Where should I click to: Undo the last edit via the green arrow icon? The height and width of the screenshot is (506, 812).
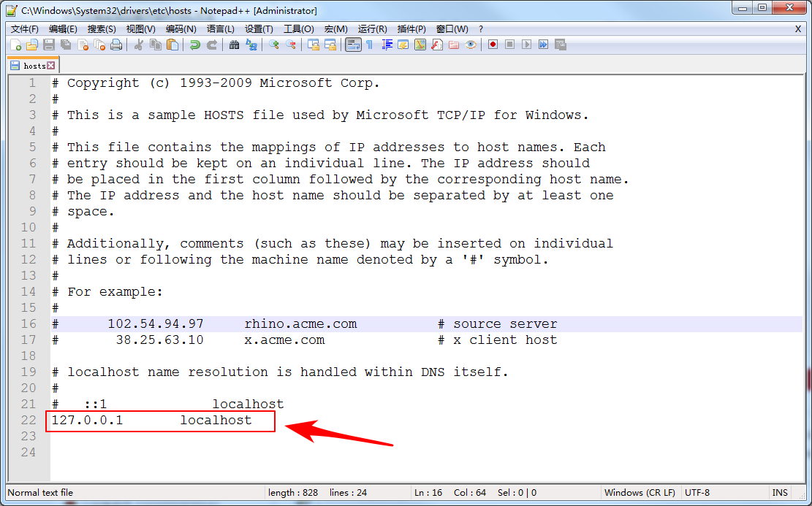(x=194, y=45)
